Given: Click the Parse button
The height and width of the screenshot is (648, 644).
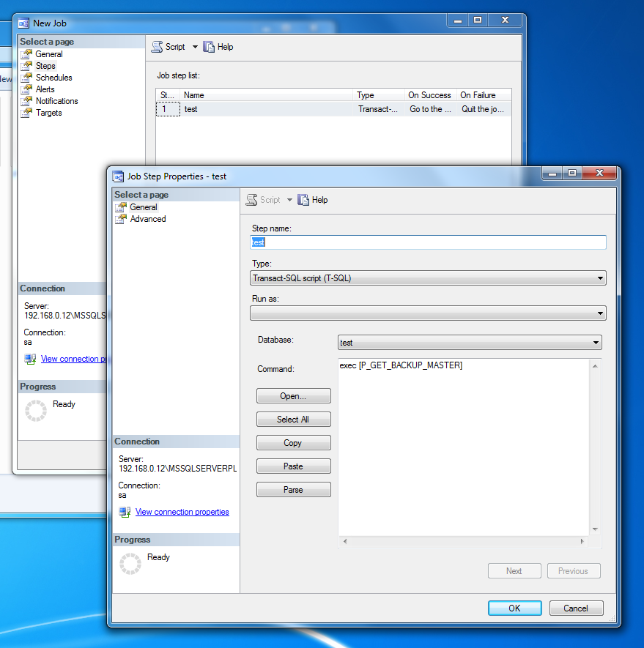Looking at the screenshot, I should pos(293,490).
